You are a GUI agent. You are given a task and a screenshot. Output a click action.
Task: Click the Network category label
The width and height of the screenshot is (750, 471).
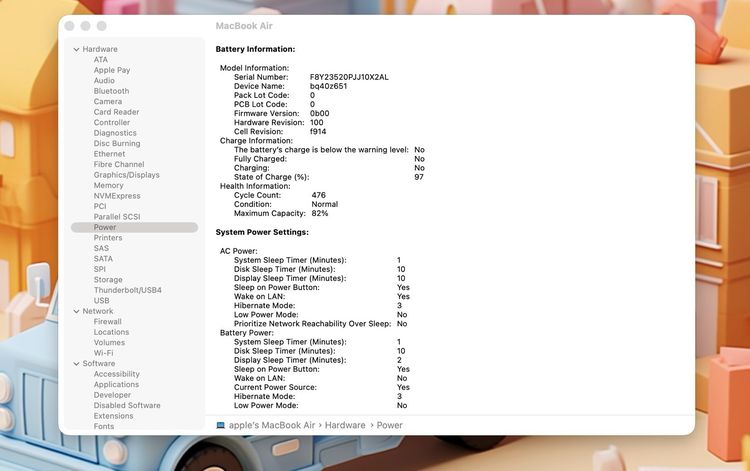click(98, 311)
